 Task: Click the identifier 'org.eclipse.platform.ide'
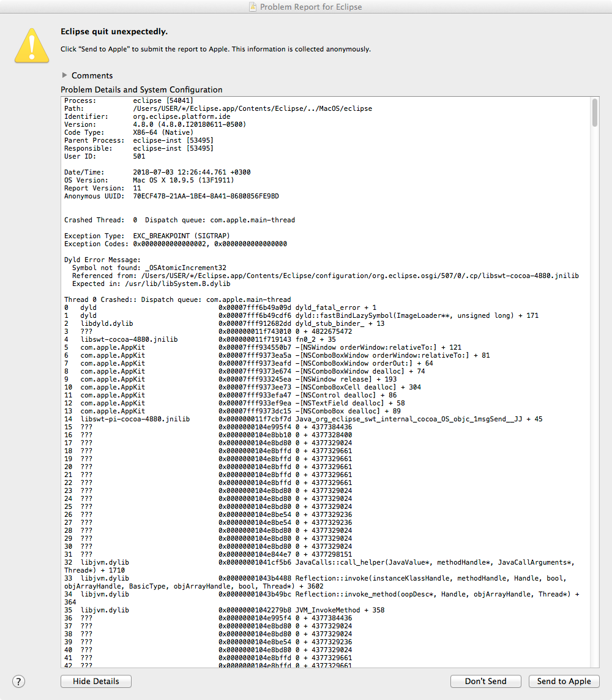click(x=182, y=116)
